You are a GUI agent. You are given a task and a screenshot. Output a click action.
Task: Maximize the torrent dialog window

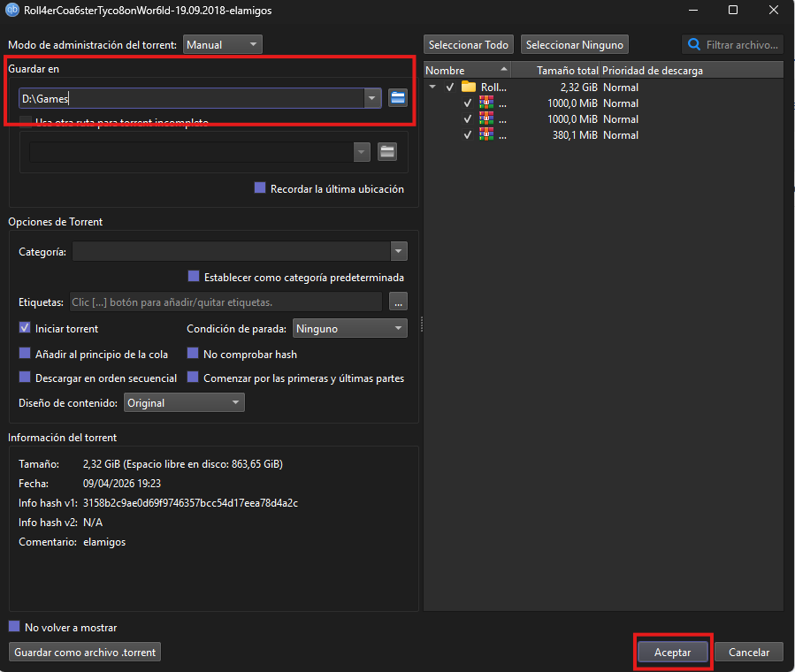(732, 10)
